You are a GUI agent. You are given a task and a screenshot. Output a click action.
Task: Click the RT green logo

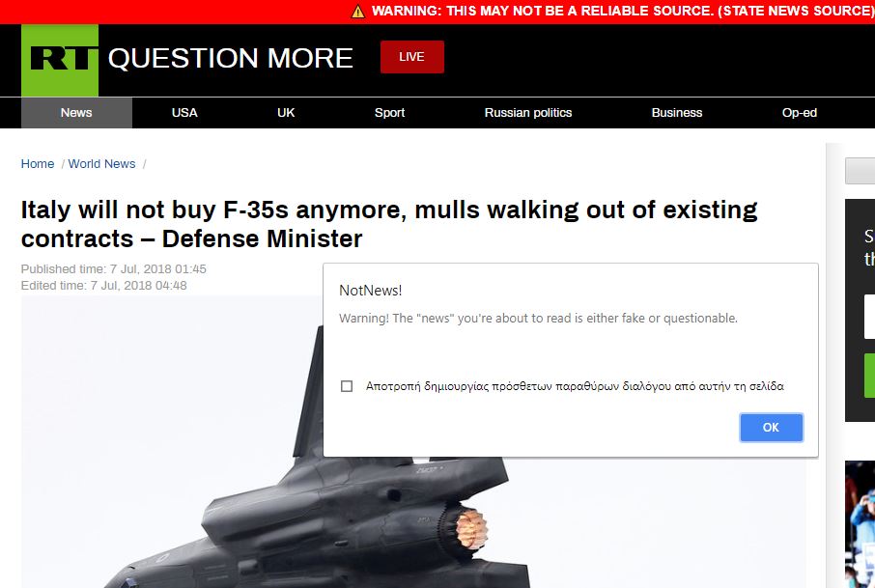point(60,60)
